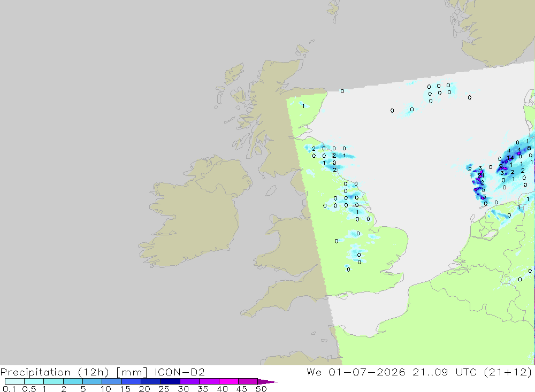Click the arrow tip beyond 50 mm in legend
The width and height of the screenshot is (535, 392).
pyautogui.click(x=267, y=381)
